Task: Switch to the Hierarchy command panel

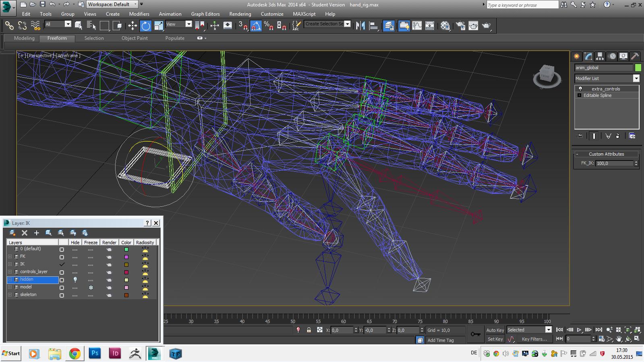Action: tap(600, 56)
